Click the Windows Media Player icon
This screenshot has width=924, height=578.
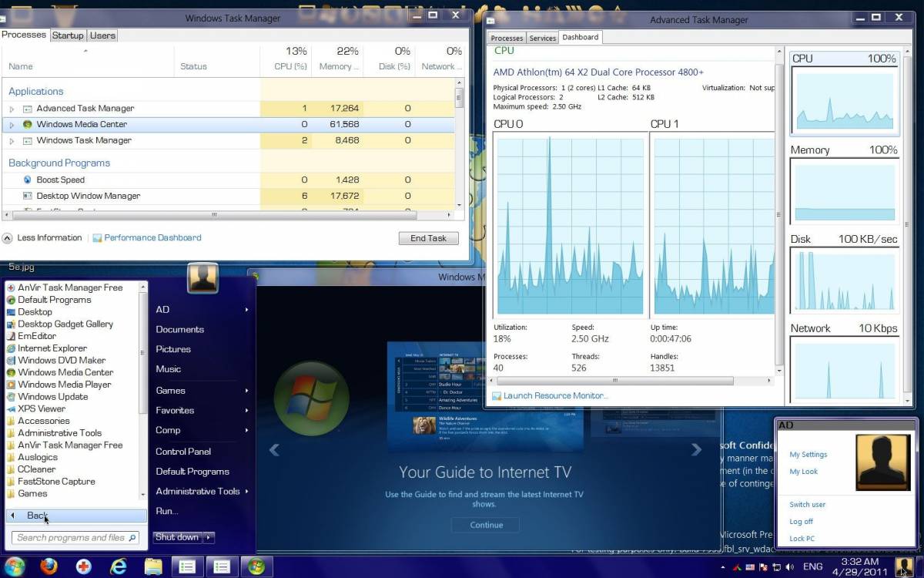click(x=11, y=385)
